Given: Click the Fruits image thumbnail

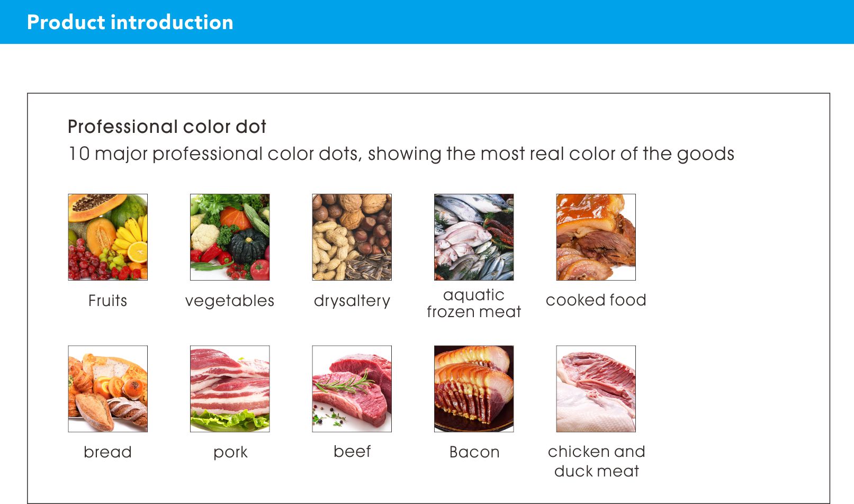Looking at the screenshot, I should point(108,237).
